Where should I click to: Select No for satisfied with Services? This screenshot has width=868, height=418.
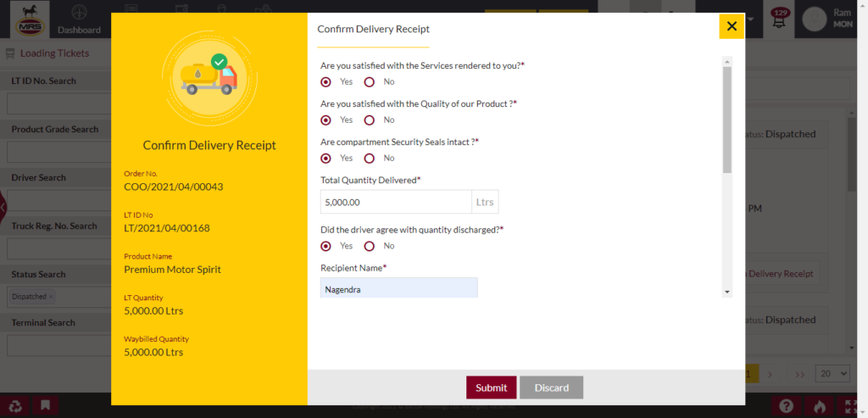pos(370,82)
